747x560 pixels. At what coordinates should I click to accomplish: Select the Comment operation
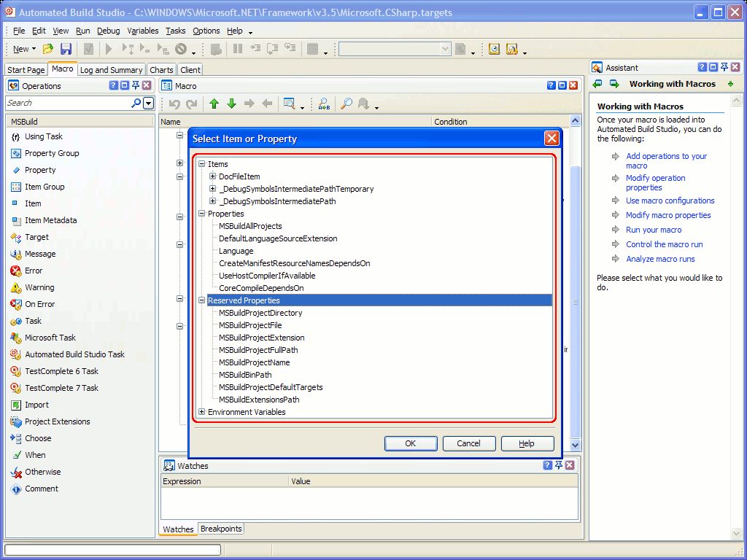point(42,489)
